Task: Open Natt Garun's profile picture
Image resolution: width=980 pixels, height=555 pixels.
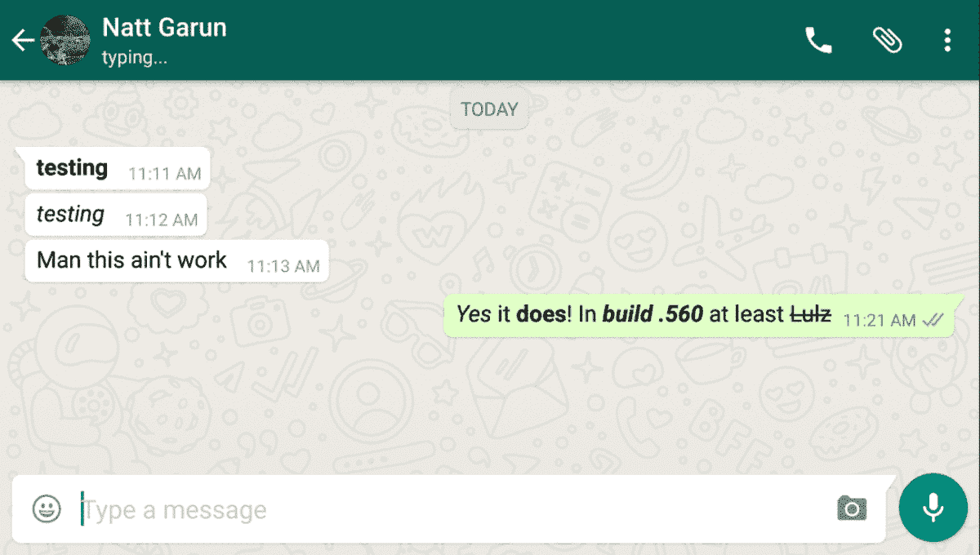Action: 65,40
